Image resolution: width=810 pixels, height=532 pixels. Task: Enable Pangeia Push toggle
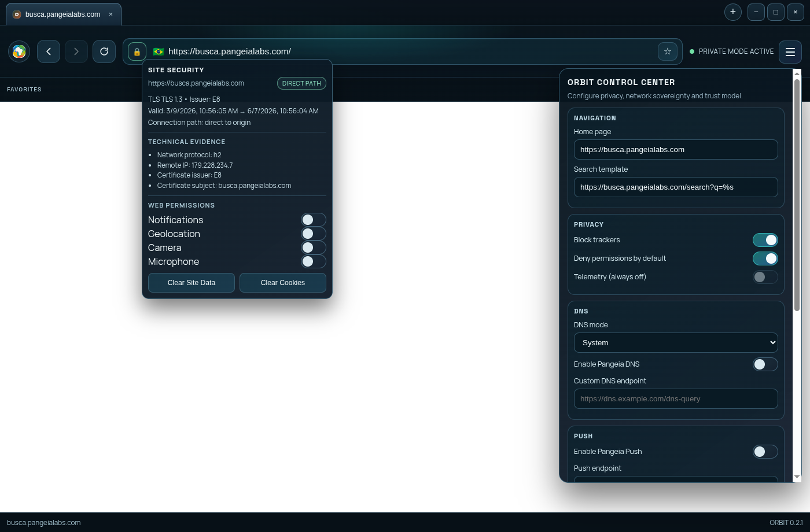(x=765, y=452)
